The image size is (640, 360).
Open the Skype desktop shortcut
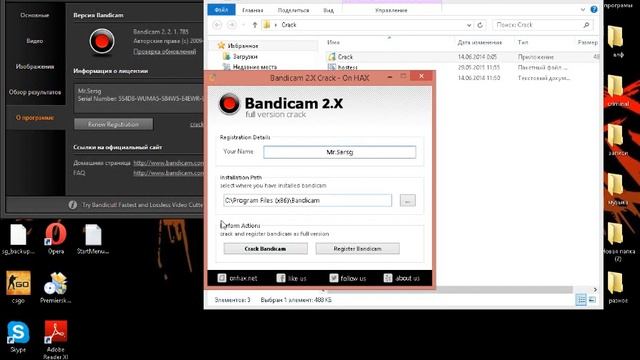[x=18, y=337]
